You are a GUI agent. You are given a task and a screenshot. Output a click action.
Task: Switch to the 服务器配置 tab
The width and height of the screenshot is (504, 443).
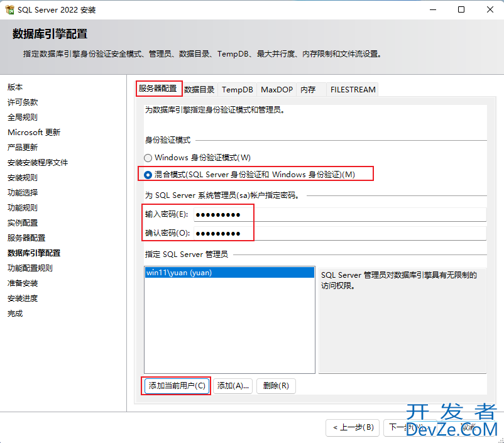(x=159, y=89)
